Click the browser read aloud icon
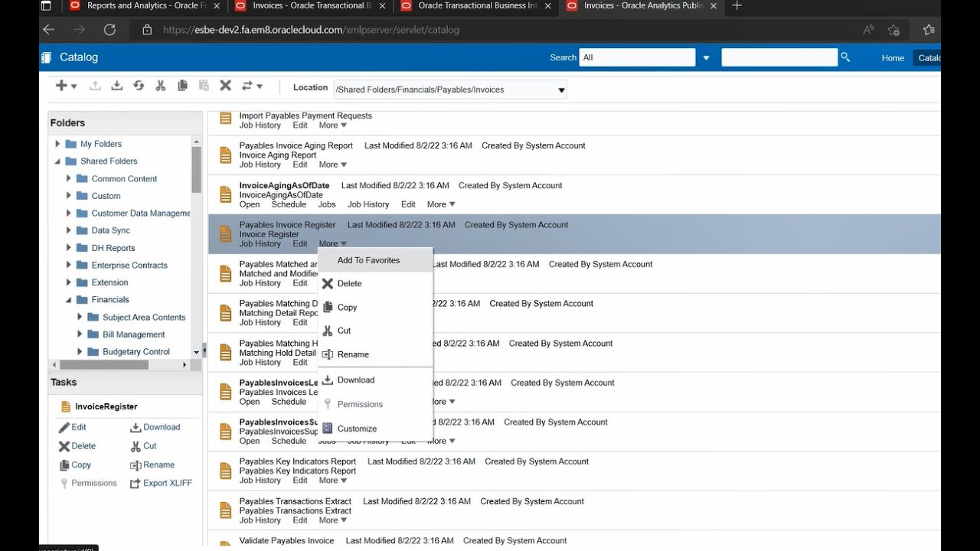 click(x=868, y=30)
